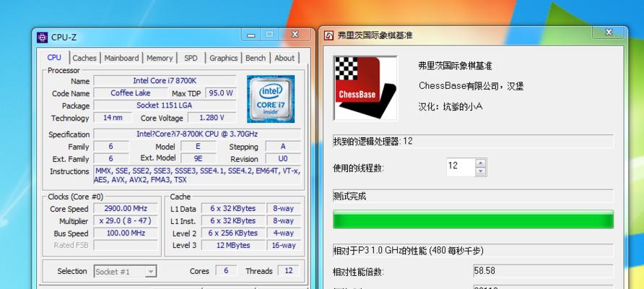644x289 pixels.
Task: Click the 汉化 translator credit line
Action: tap(450, 106)
